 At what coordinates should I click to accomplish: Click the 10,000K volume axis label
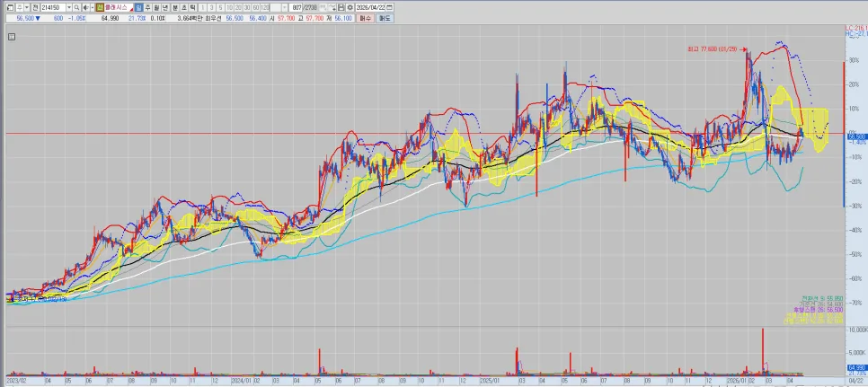857,330
